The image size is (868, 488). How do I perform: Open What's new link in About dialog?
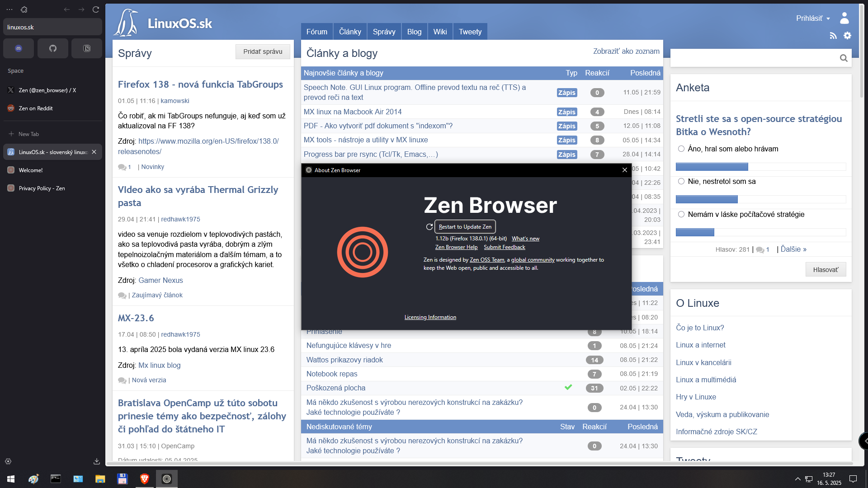click(x=525, y=239)
